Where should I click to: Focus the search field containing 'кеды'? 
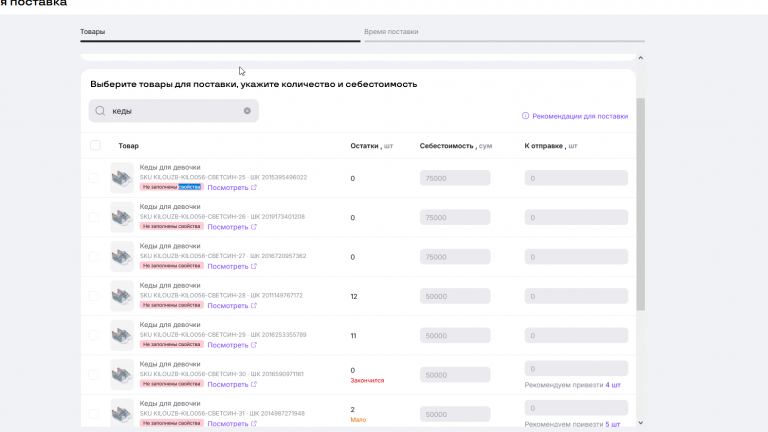[x=173, y=111]
